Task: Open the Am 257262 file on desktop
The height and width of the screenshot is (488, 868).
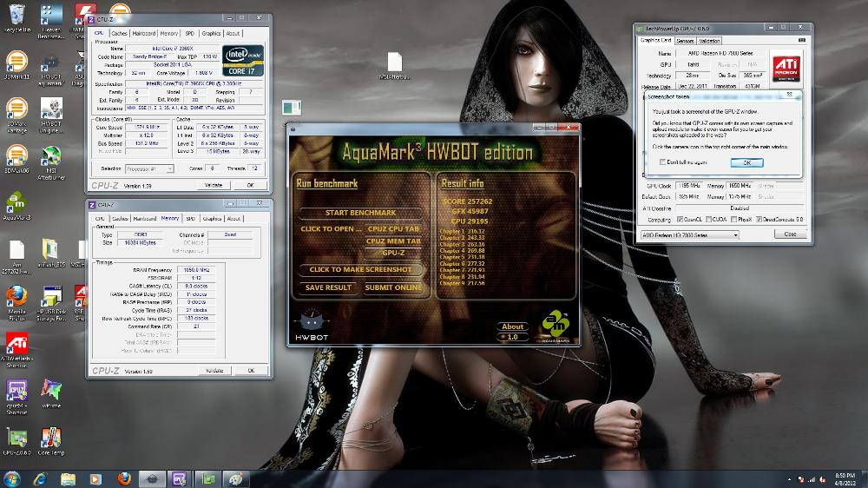Action: coord(17,257)
